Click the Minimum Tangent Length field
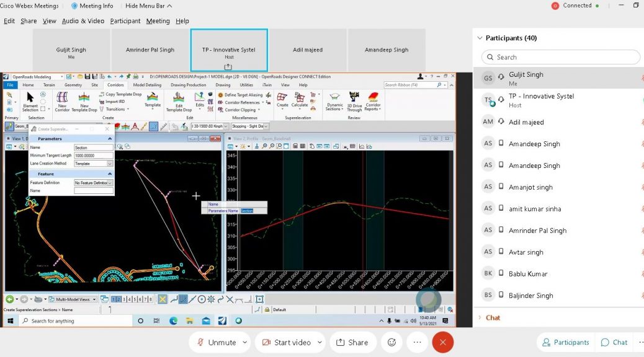This screenshot has width=644, height=357. (x=93, y=156)
